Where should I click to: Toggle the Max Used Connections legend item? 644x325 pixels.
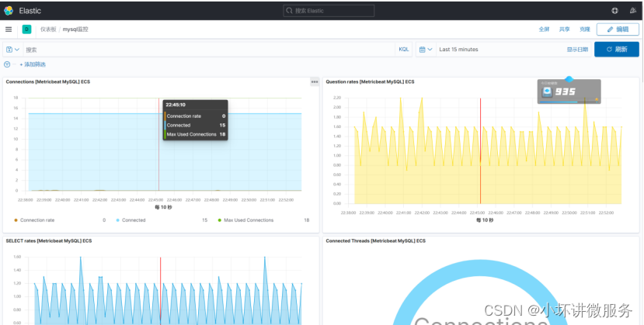tap(249, 220)
